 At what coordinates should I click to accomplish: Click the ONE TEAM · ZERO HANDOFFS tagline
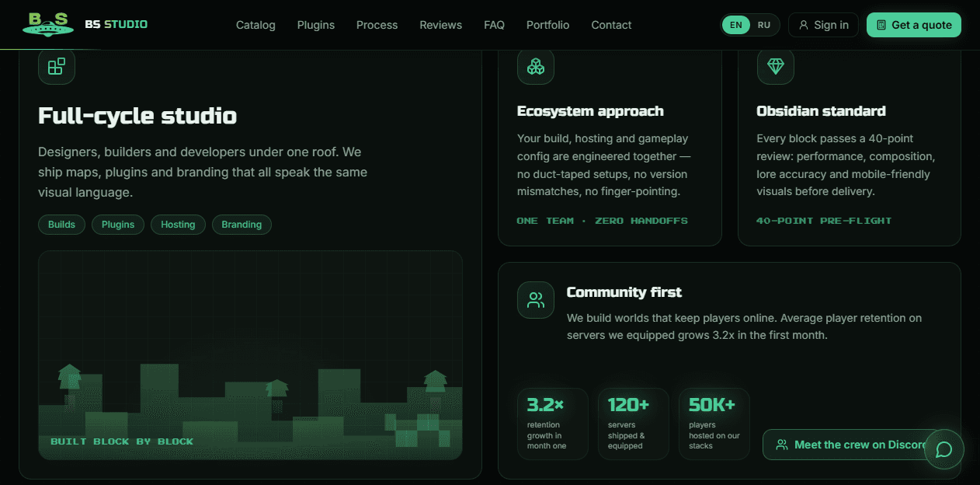tap(603, 221)
